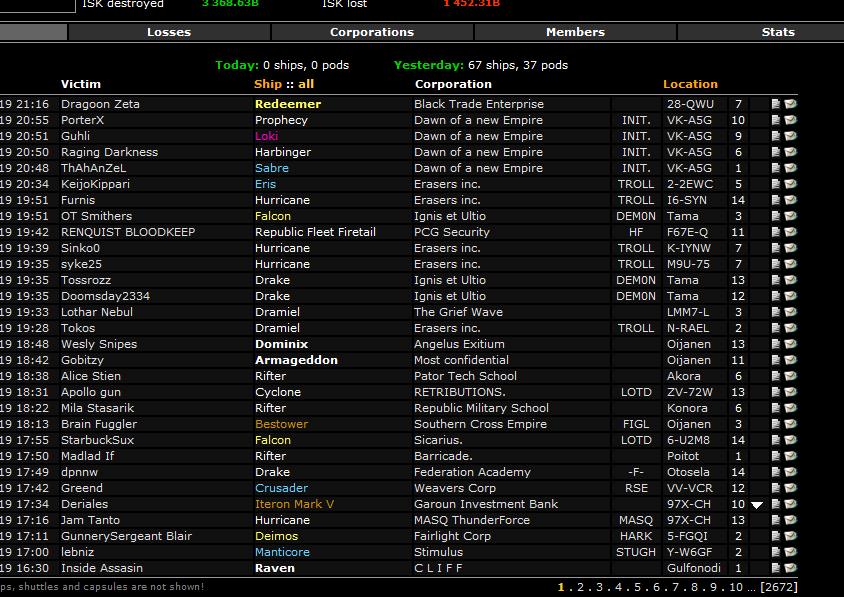
Task: Switch to the Losses tab
Action: point(169,32)
